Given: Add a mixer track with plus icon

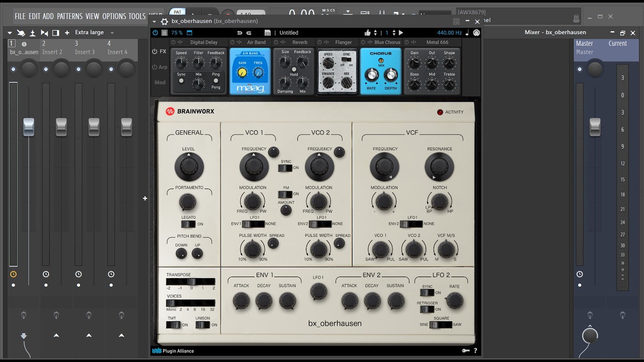Looking at the screenshot, I should [67, 33].
